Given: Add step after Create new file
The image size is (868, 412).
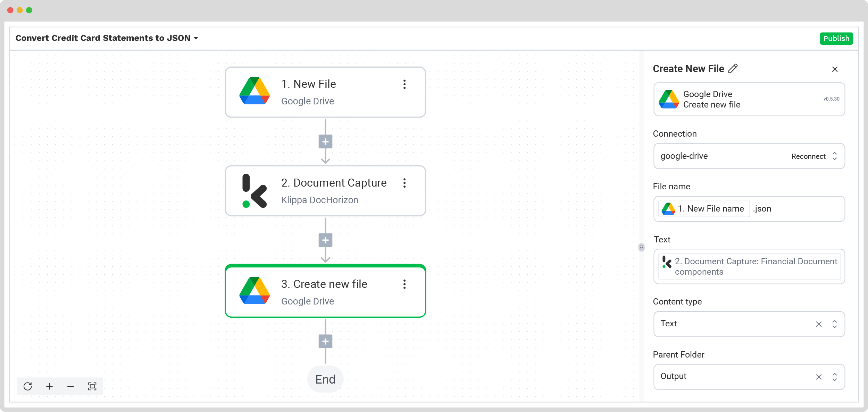Looking at the screenshot, I should (x=325, y=341).
